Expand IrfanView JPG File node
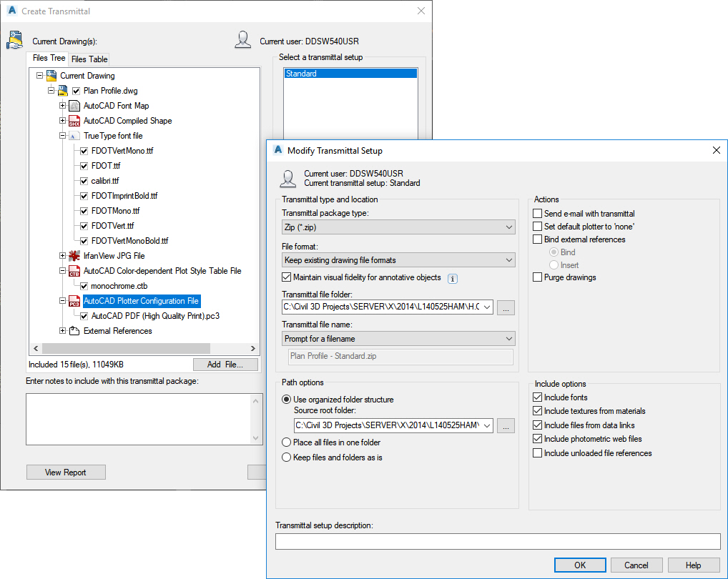The image size is (728, 579). tap(63, 256)
